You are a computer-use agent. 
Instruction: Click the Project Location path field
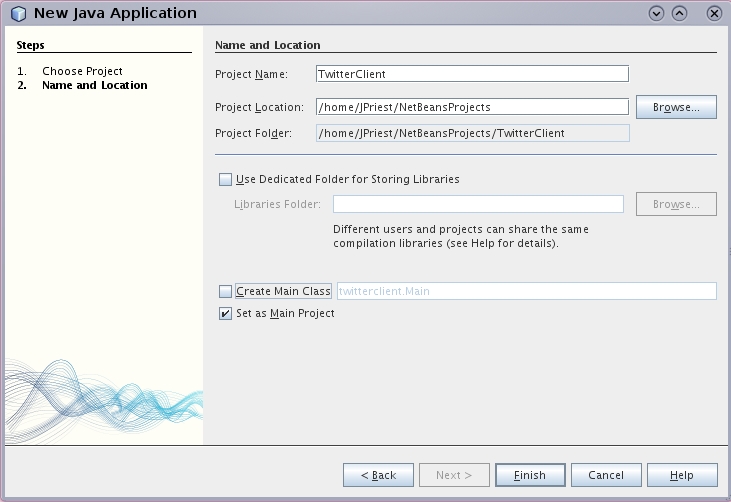[472, 107]
